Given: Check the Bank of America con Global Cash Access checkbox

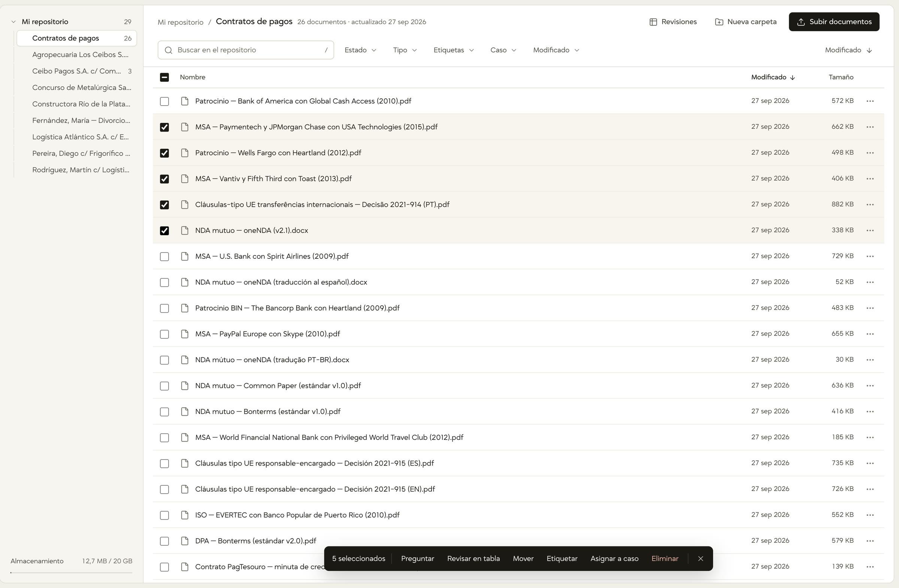Looking at the screenshot, I should click(164, 101).
